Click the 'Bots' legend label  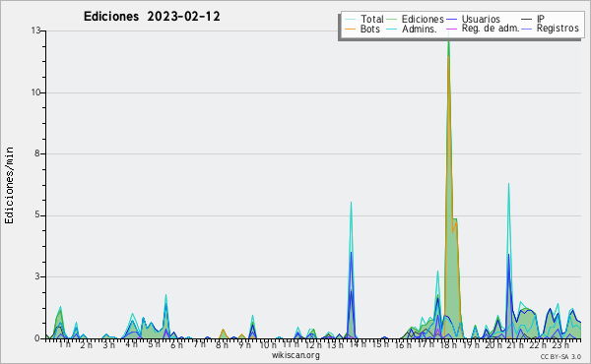click(x=370, y=29)
